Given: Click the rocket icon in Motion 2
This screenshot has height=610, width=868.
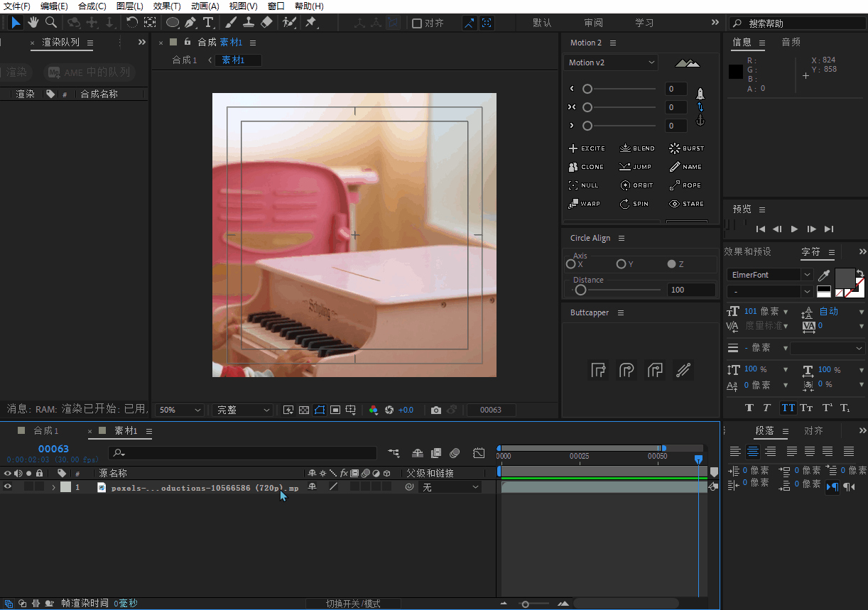Looking at the screenshot, I should 700,94.
